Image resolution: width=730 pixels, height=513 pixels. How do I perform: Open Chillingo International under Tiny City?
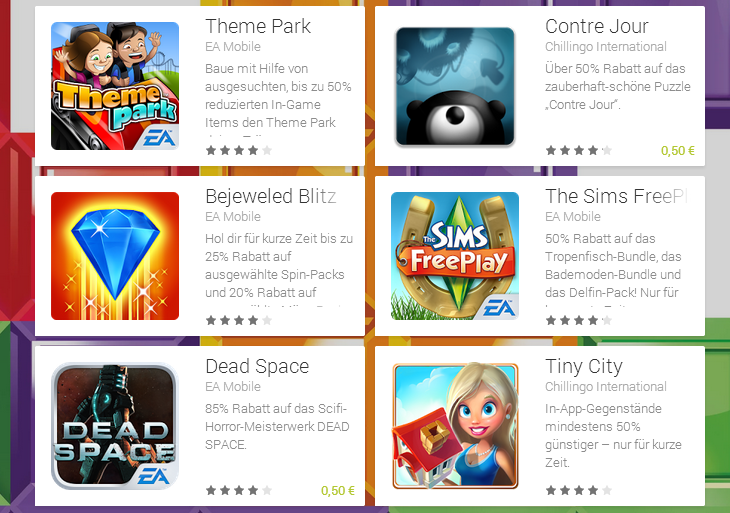[606, 386]
